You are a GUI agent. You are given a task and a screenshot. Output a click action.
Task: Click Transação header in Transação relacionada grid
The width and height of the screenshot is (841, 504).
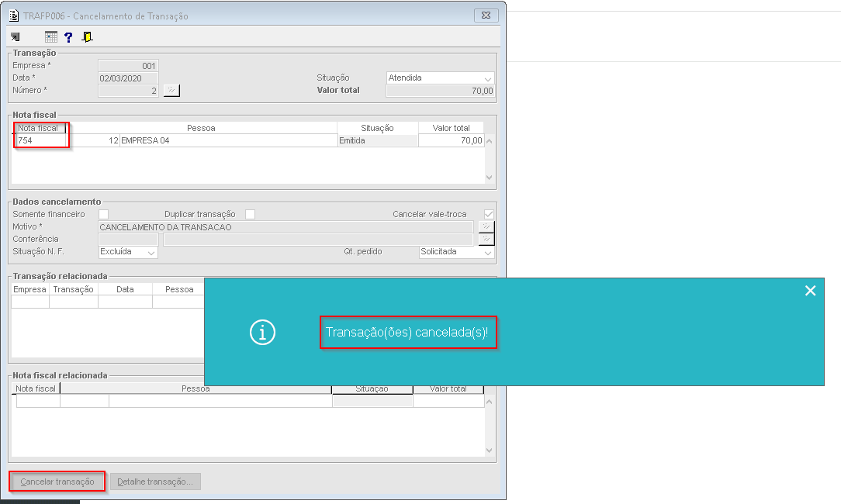(x=74, y=289)
